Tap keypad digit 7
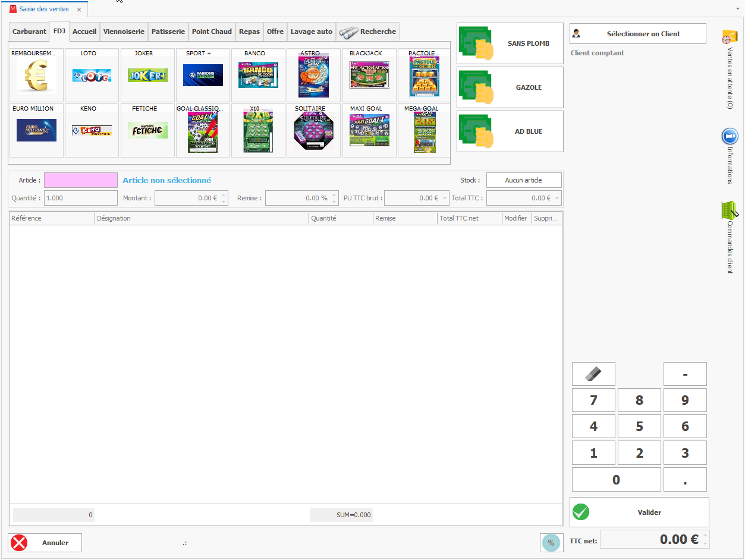This screenshot has width=745, height=560. click(593, 400)
